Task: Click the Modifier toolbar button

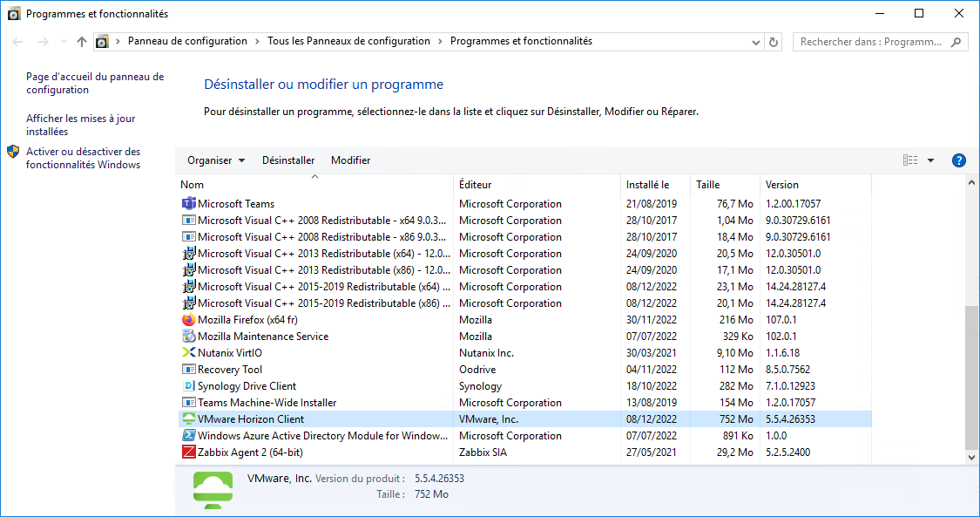Action: pos(351,160)
